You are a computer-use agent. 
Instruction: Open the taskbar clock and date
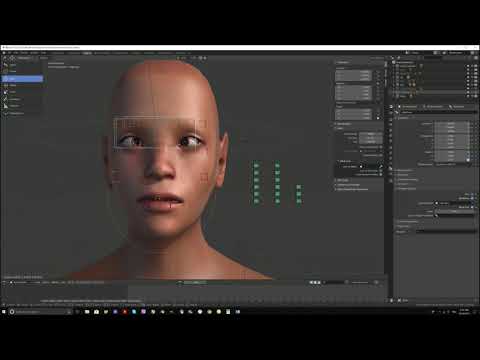(x=465, y=312)
